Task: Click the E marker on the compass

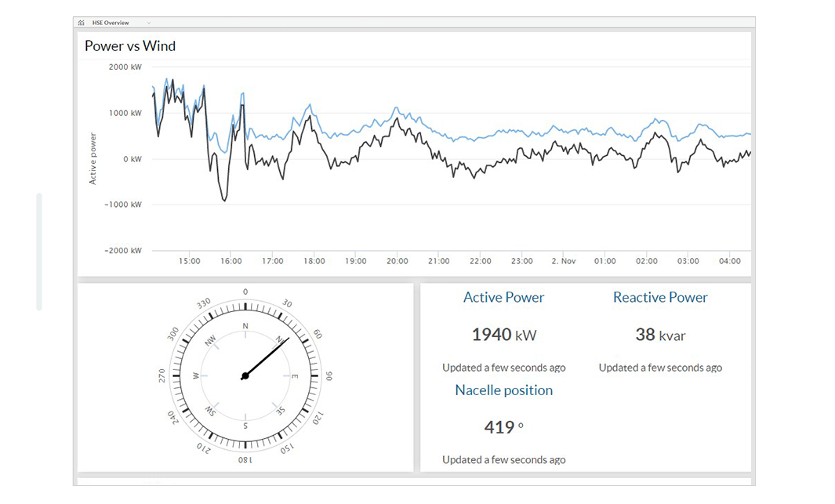Action: tap(295, 376)
